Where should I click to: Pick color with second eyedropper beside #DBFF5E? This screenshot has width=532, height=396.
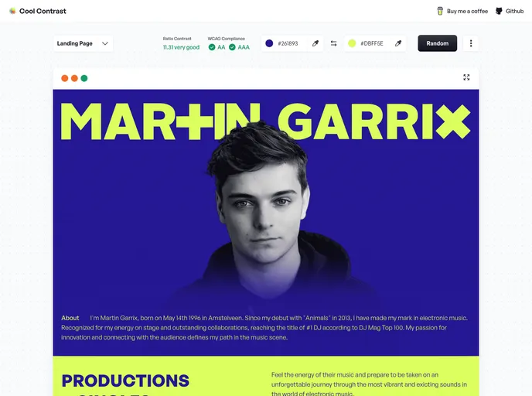[x=398, y=43]
